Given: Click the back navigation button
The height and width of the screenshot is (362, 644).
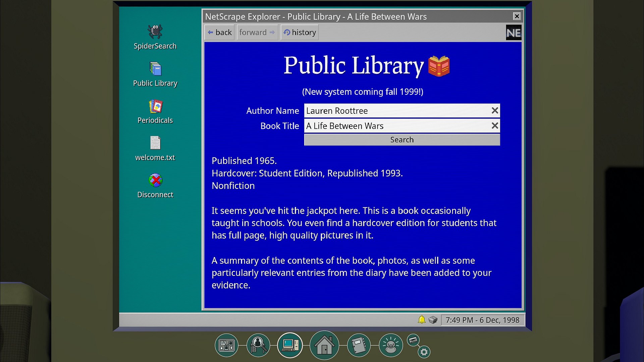Looking at the screenshot, I should [220, 33].
